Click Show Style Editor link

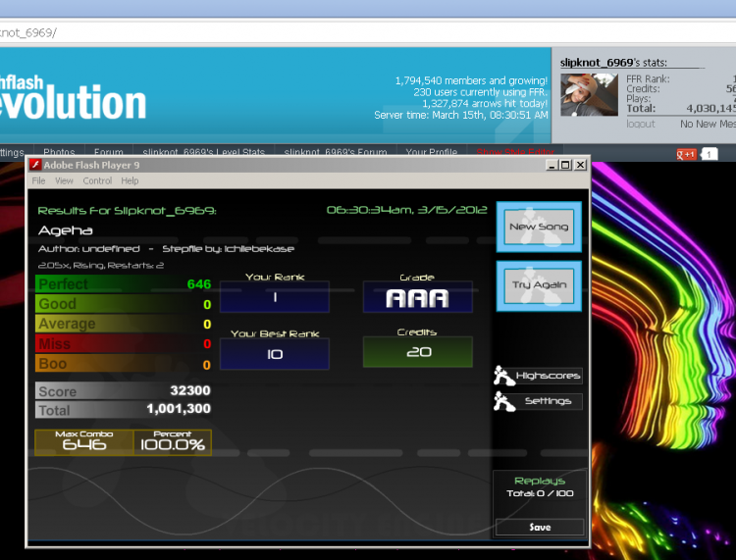(x=515, y=151)
